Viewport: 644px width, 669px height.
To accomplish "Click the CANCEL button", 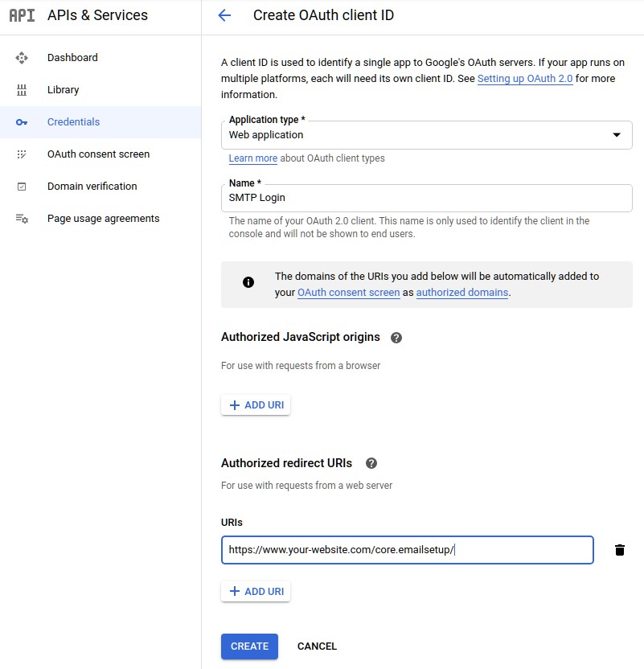I will click(x=317, y=646).
